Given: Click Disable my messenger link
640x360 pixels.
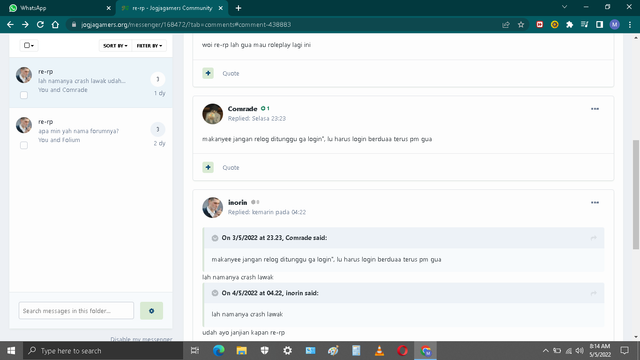Looking at the screenshot, I should pos(141,339).
